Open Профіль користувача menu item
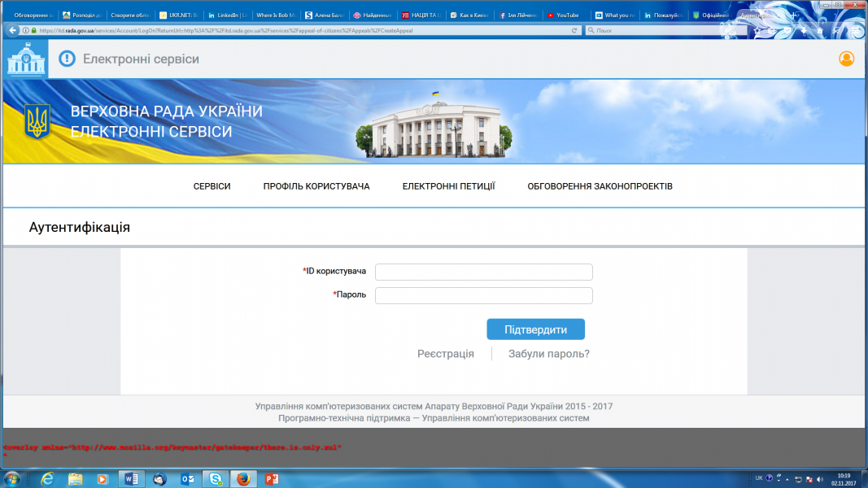Screen dimensions: 868x488 click(316, 186)
